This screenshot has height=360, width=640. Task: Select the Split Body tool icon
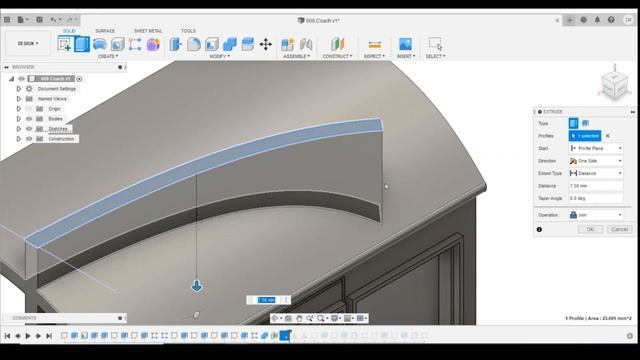(x=248, y=44)
